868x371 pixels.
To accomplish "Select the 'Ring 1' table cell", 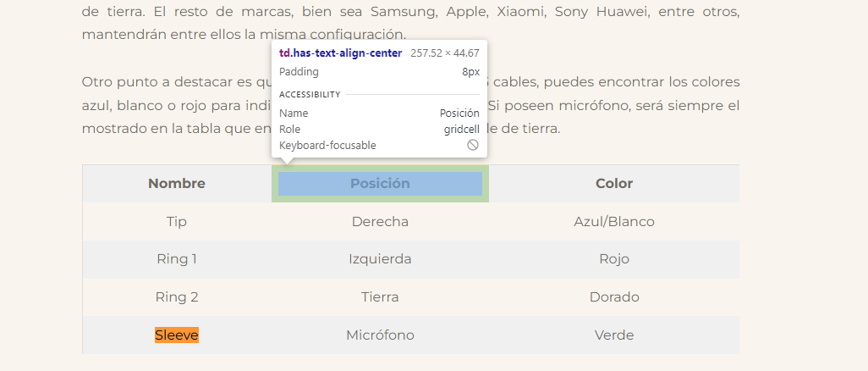I will tap(177, 259).
